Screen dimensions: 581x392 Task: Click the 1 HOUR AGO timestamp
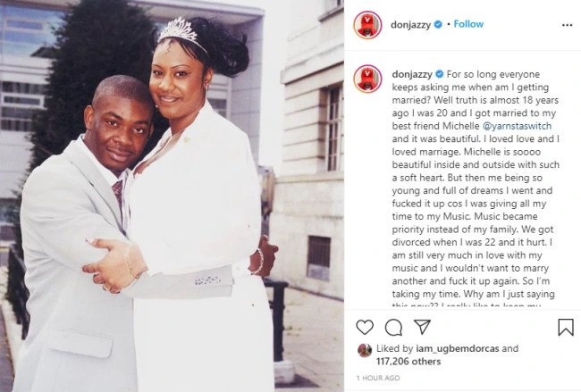[x=378, y=378]
